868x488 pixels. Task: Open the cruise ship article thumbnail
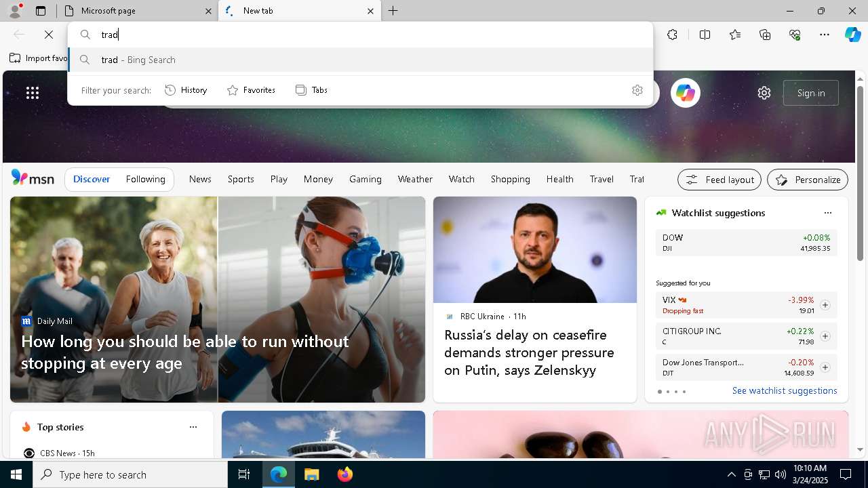pos(323,434)
